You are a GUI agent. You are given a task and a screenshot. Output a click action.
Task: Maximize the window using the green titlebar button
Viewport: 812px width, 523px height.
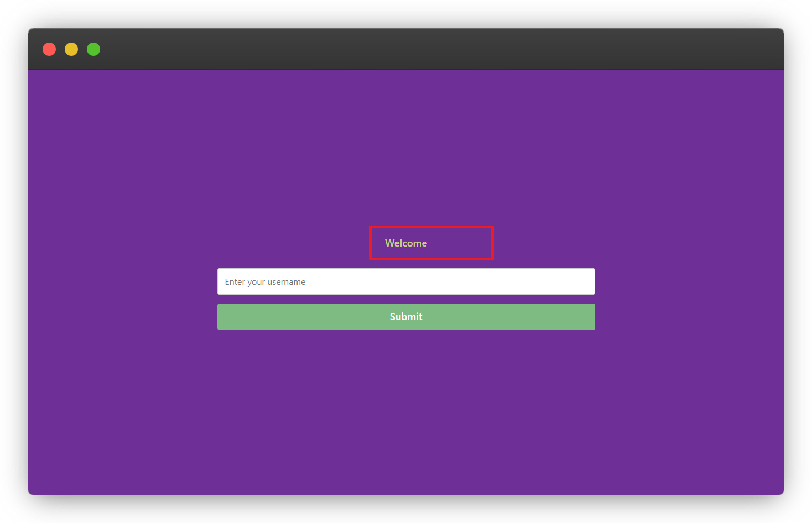pos(93,49)
